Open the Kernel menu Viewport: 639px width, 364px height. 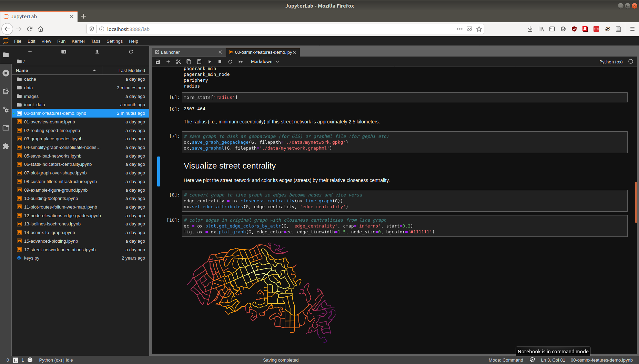[78, 41]
